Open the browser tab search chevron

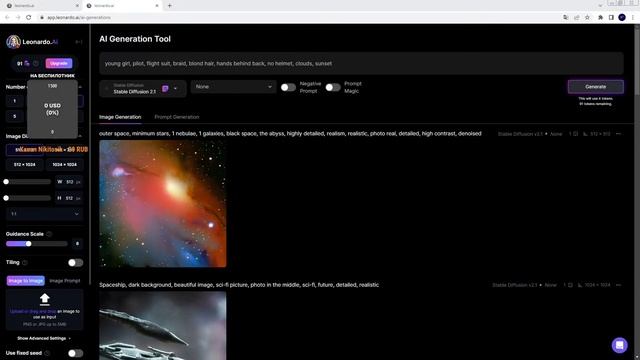coord(600,6)
